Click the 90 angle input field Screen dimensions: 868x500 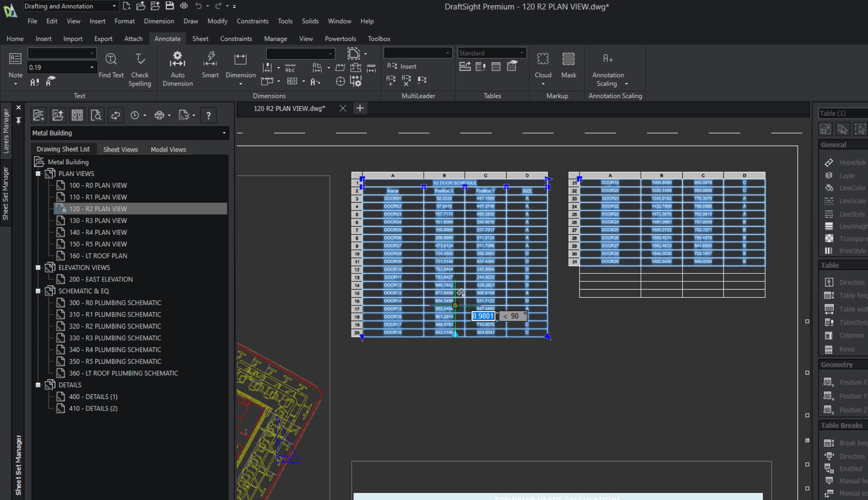point(513,316)
